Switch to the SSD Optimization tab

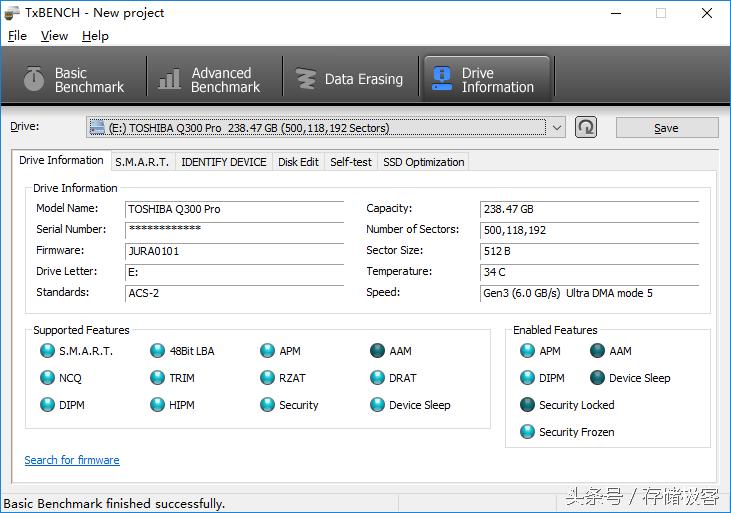click(423, 162)
